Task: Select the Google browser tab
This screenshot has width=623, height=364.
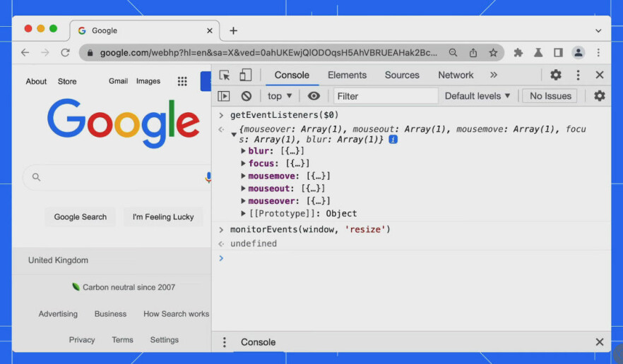Action: 145,30
